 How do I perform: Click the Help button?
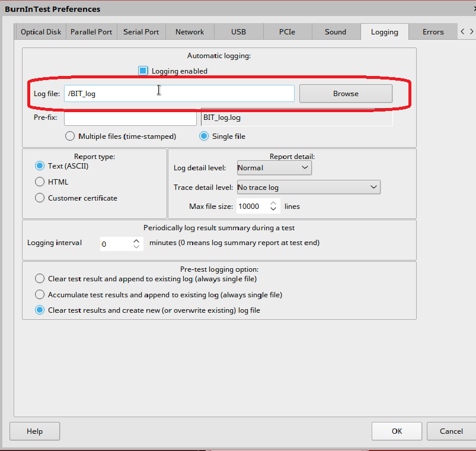(x=34, y=431)
